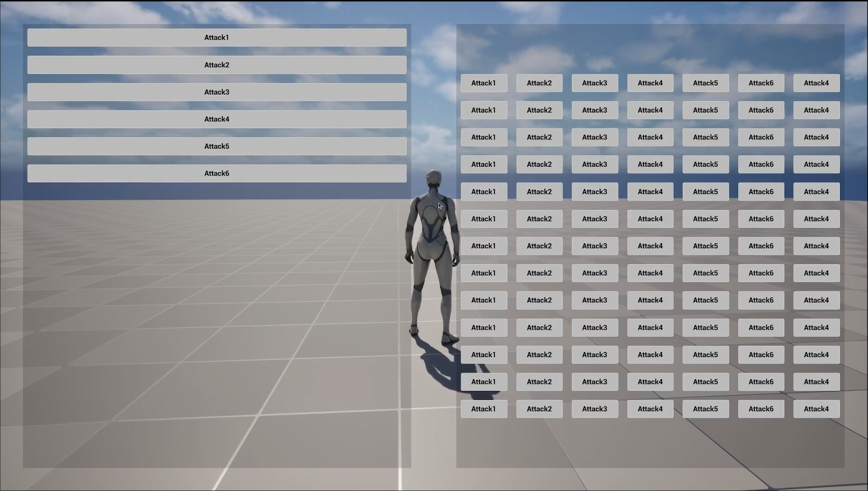Trigger the wide Attack3 button in left panel
The width and height of the screenshot is (868, 491).
tap(217, 92)
